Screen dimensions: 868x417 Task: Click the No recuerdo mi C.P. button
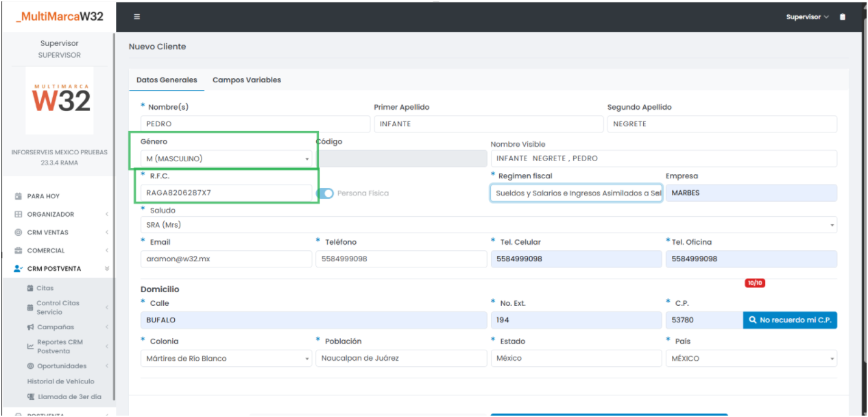[x=790, y=320]
